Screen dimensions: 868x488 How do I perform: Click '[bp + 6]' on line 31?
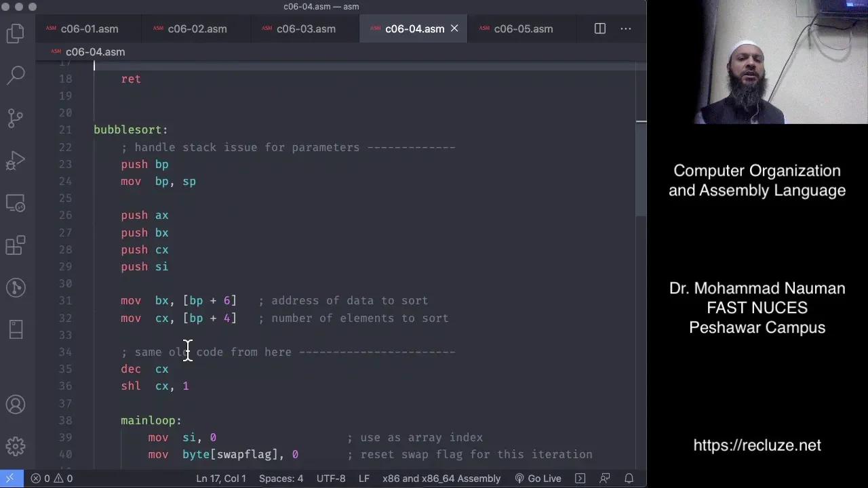tap(210, 301)
